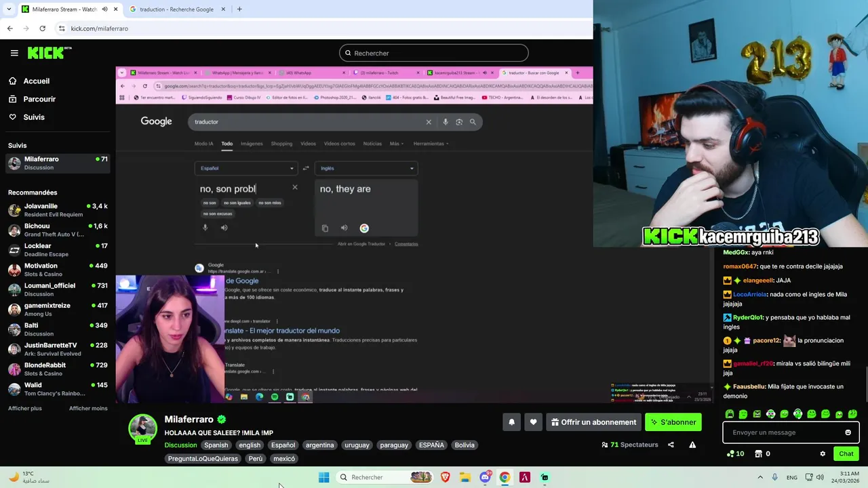Go to Accueil in the sidebar
Screen dimensions: 868x488
(x=36, y=81)
